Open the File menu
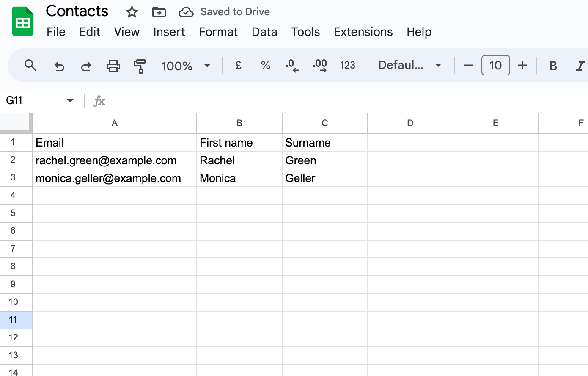 pyautogui.click(x=56, y=32)
